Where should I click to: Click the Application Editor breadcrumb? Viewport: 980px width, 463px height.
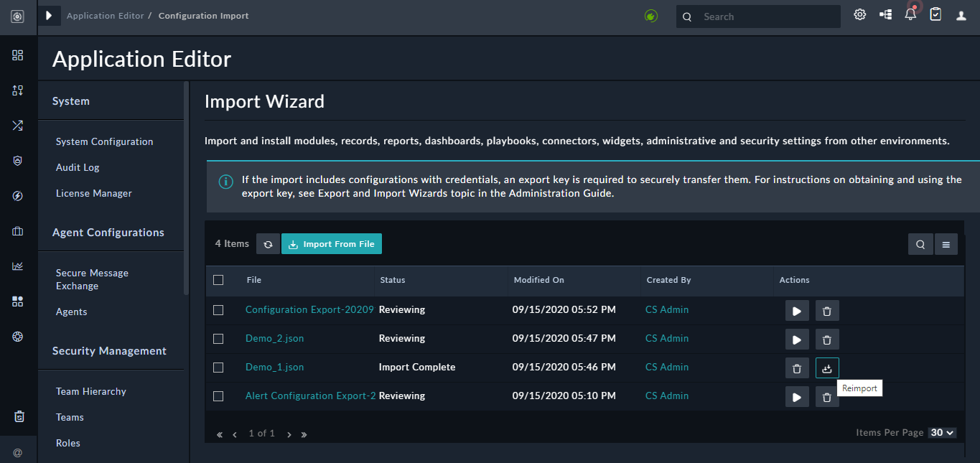pos(106,16)
